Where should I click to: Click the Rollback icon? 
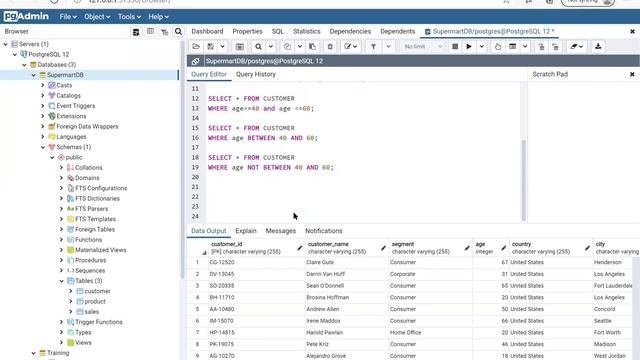555,47
